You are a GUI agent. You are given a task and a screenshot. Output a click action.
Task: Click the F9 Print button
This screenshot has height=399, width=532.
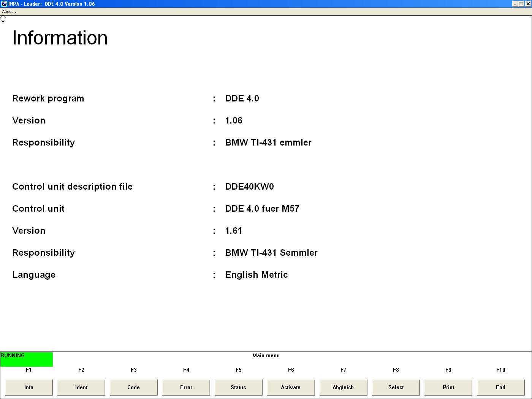[x=448, y=387]
